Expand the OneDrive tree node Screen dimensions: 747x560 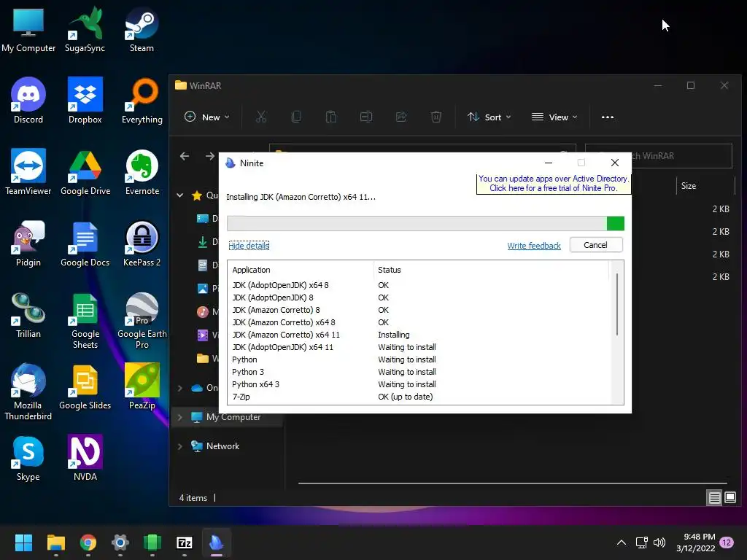(180, 388)
